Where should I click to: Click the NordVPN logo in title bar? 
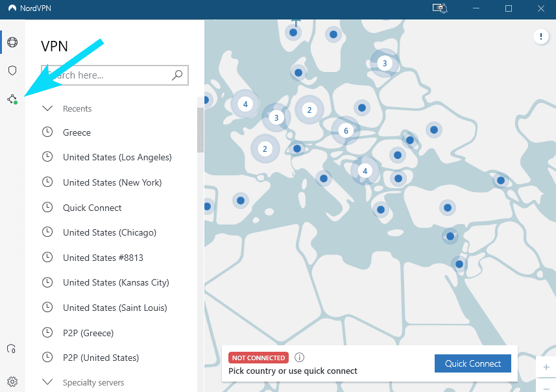tap(12, 8)
